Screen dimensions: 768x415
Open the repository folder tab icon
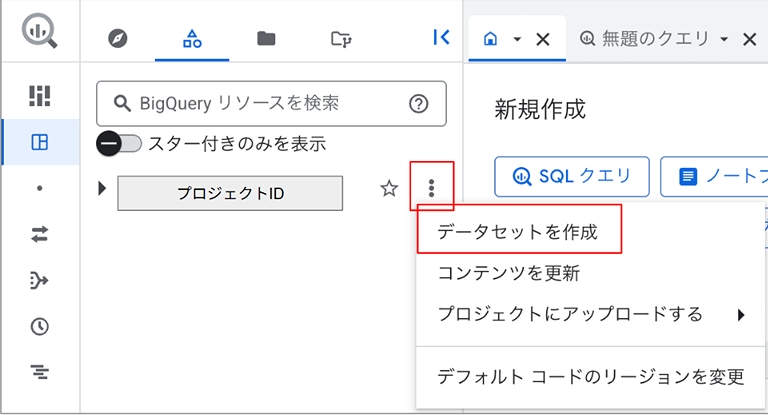[341, 39]
